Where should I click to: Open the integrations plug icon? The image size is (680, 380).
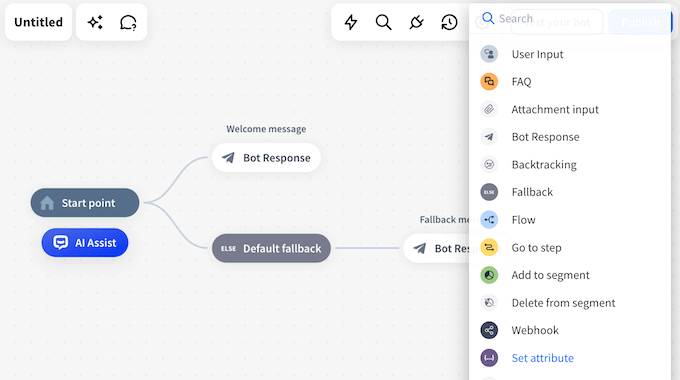[416, 22]
